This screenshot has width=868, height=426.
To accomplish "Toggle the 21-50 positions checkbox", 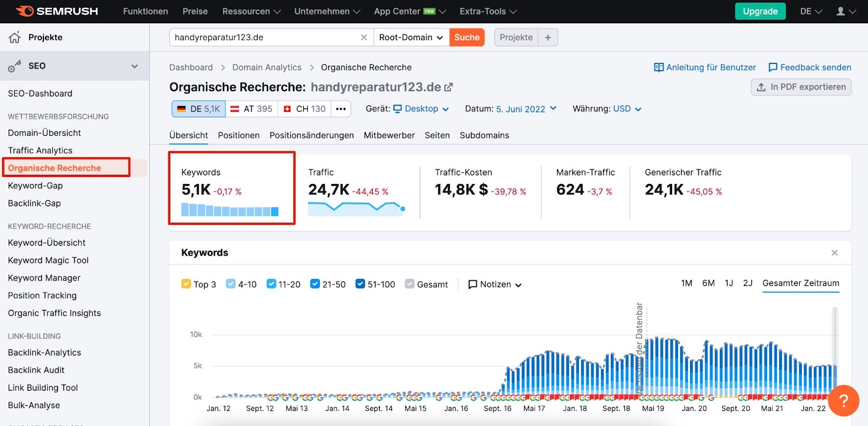I will tap(315, 284).
